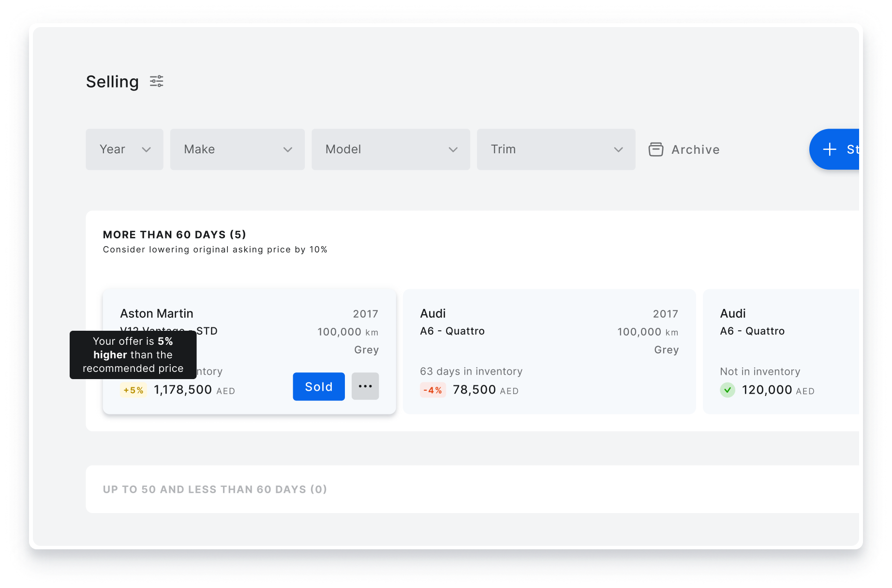This screenshot has width=892, height=588.
Task: Open the Year dropdown
Action: tap(124, 149)
